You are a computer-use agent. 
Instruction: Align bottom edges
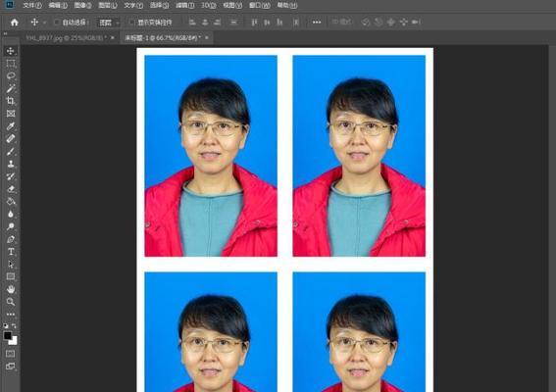(279, 23)
